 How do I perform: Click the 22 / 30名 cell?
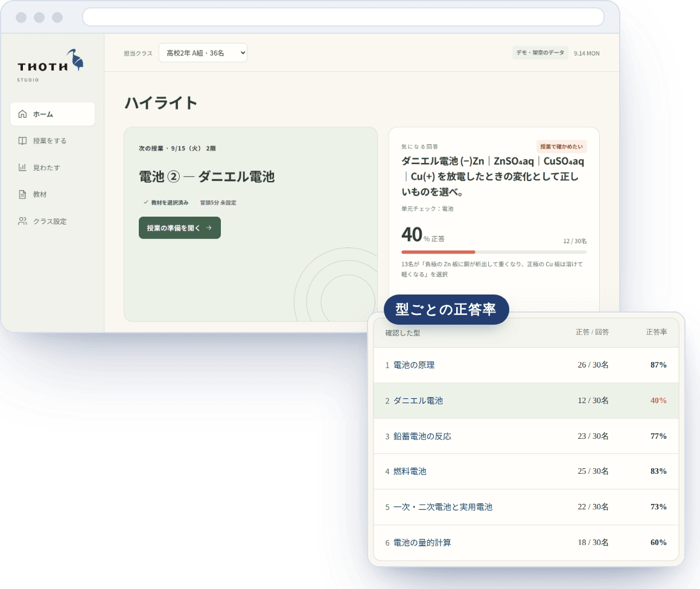pos(593,507)
